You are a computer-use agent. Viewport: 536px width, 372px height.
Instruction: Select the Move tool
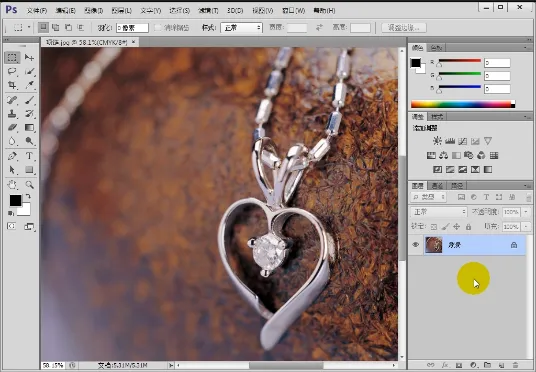[x=29, y=57]
